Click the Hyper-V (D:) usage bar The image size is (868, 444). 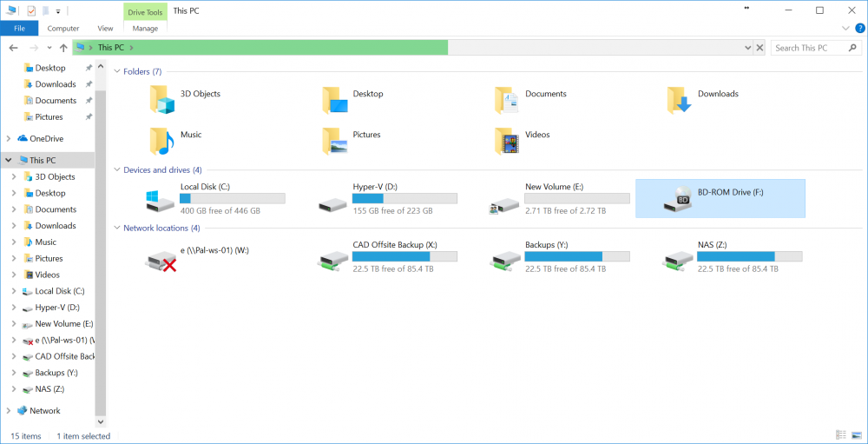(x=404, y=198)
